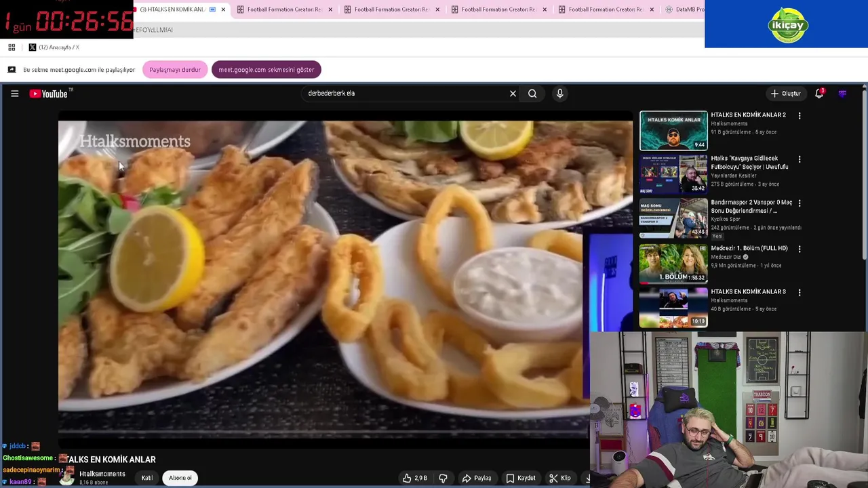This screenshot has height=488, width=868.
Task: Click the sharing indicator icon on the HTALKS tab
Action: coord(212,9)
